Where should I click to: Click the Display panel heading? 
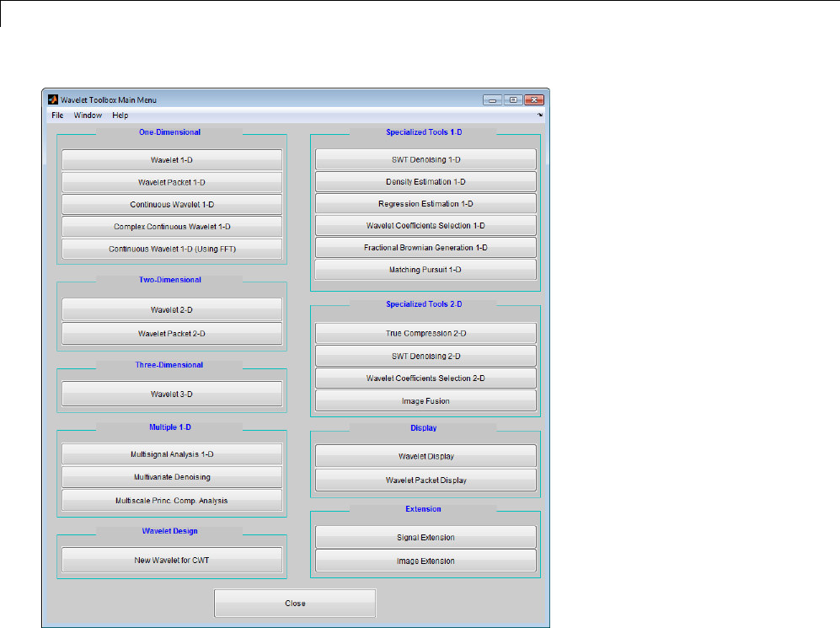[424, 427]
